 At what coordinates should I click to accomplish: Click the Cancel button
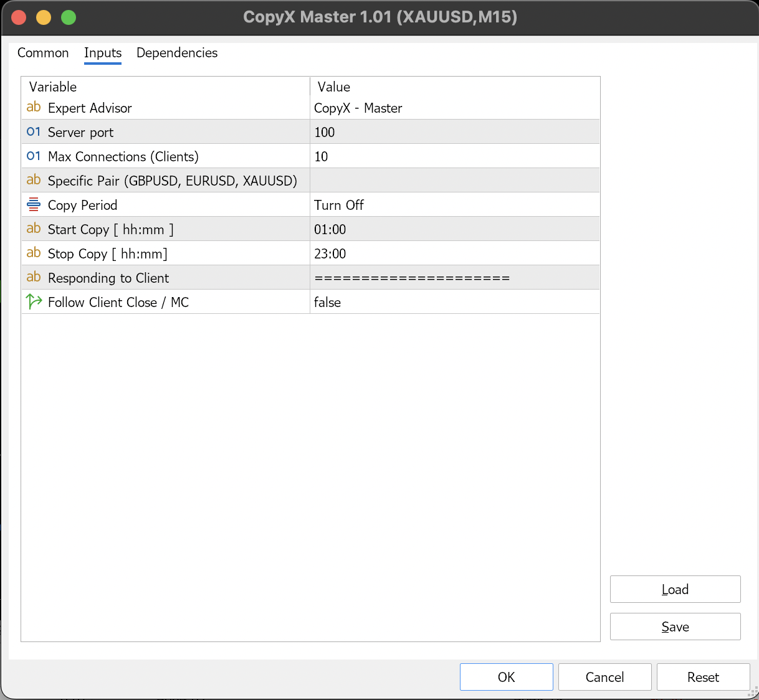(x=604, y=677)
